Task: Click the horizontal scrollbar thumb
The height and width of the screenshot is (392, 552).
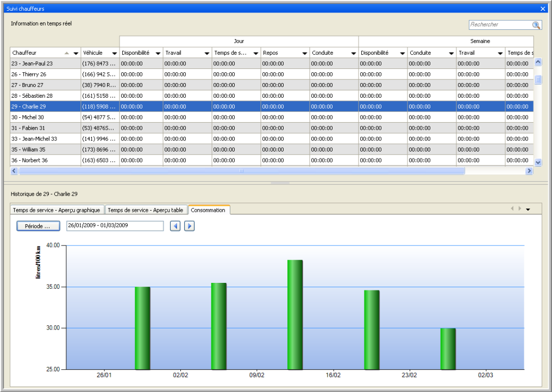Action: (x=242, y=170)
